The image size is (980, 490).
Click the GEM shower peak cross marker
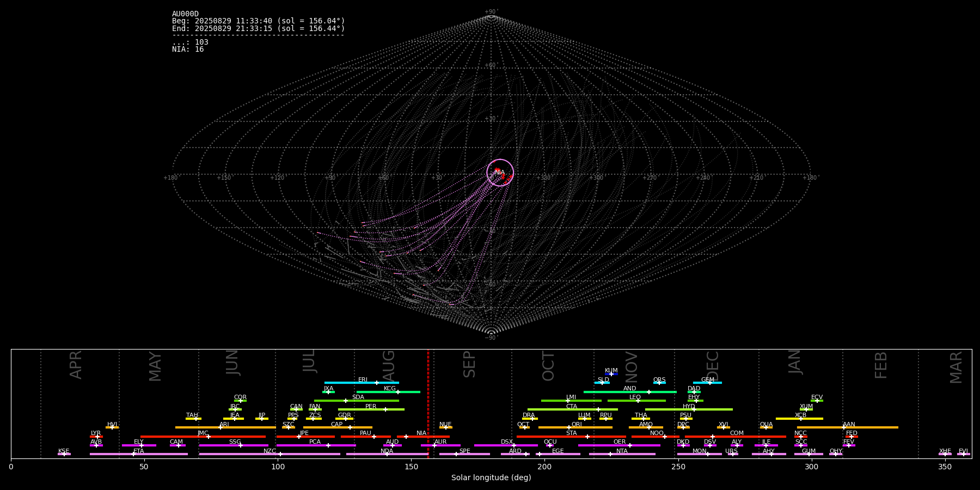[x=709, y=383]
